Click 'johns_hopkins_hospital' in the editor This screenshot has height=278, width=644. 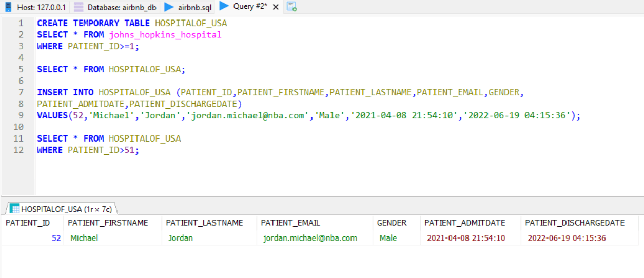165,35
